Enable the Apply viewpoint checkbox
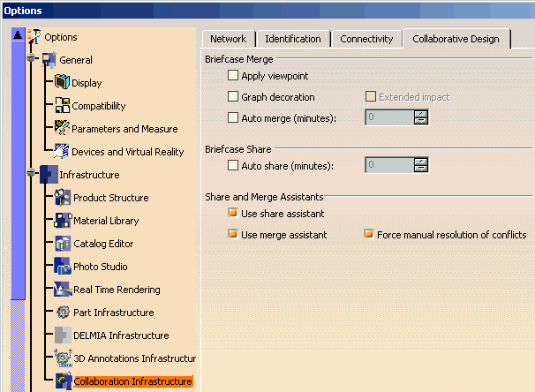Screen dimensions: 535x392 [x=233, y=77]
